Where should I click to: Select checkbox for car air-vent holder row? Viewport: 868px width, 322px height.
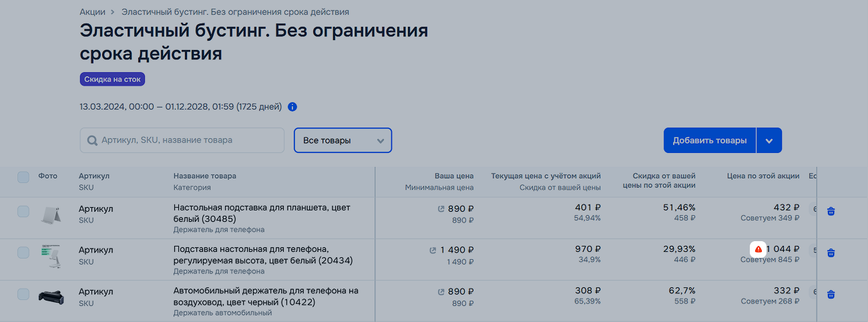click(x=23, y=294)
